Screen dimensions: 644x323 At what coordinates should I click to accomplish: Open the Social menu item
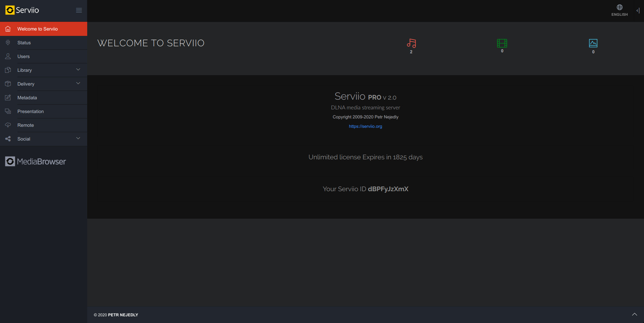pyautogui.click(x=44, y=139)
